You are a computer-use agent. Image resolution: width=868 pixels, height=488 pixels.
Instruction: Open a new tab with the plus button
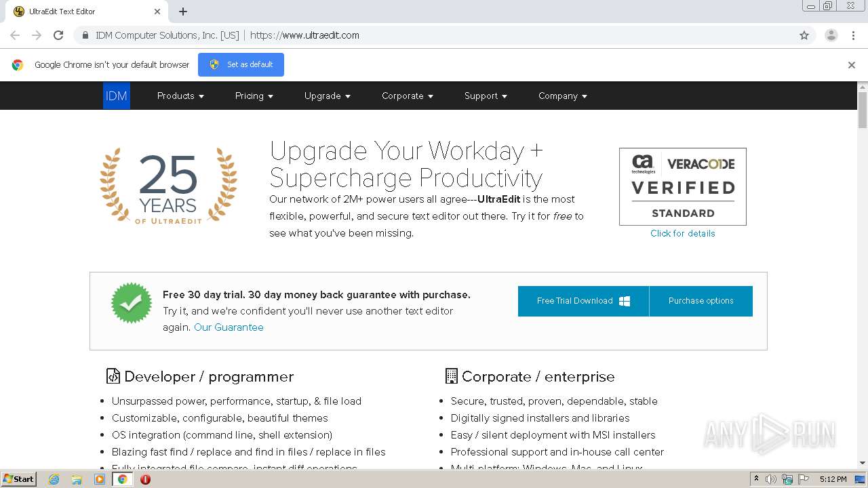[x=183, y=12]
